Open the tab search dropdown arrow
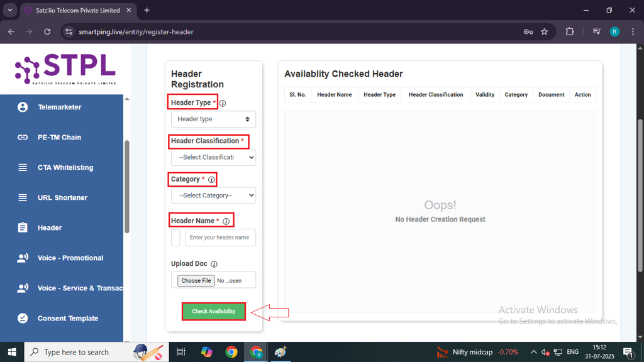The height and width of the screenshot is (362, 644). [10, 10]
